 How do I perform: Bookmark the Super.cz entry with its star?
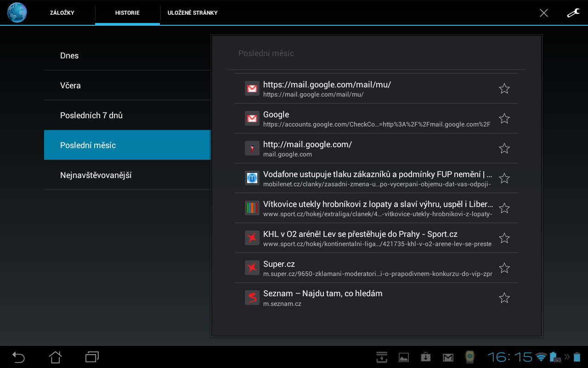[504, 268]
